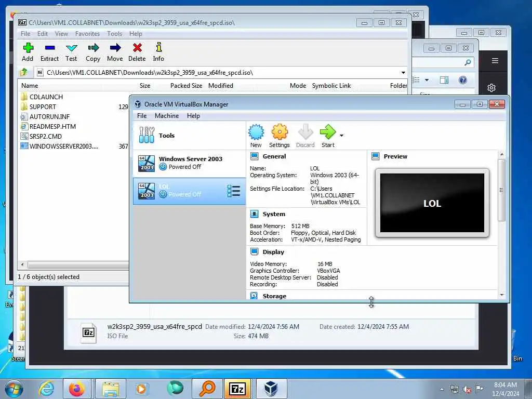
Task: Click the gear settings icon in background window
Action: tap(491, 88)
